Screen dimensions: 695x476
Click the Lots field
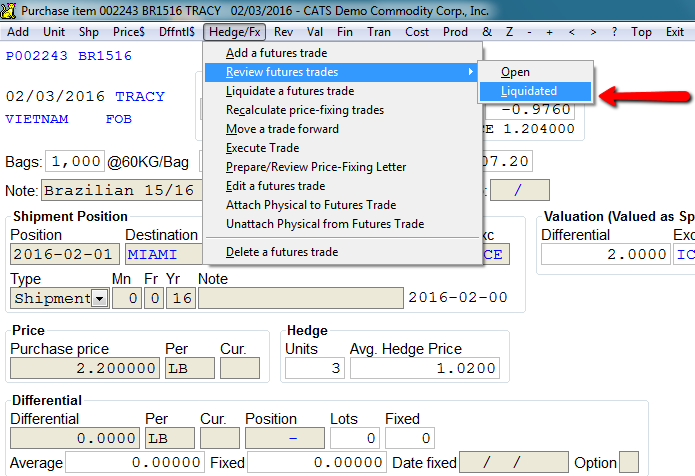[355, 438]
